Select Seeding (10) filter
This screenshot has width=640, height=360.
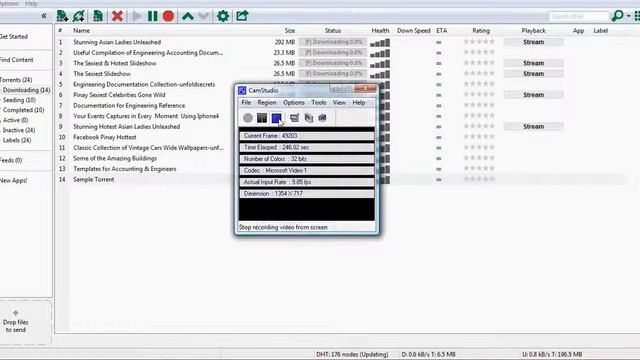coord(19,100)
